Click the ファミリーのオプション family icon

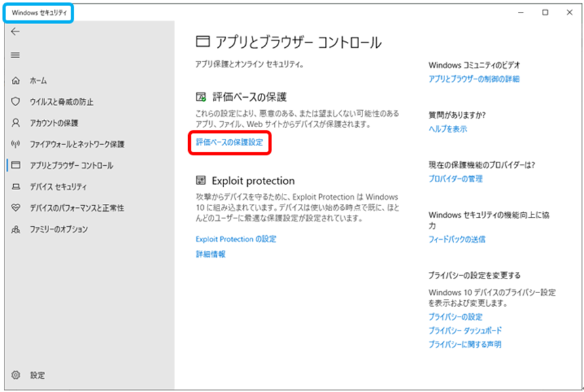click(14, 228)
